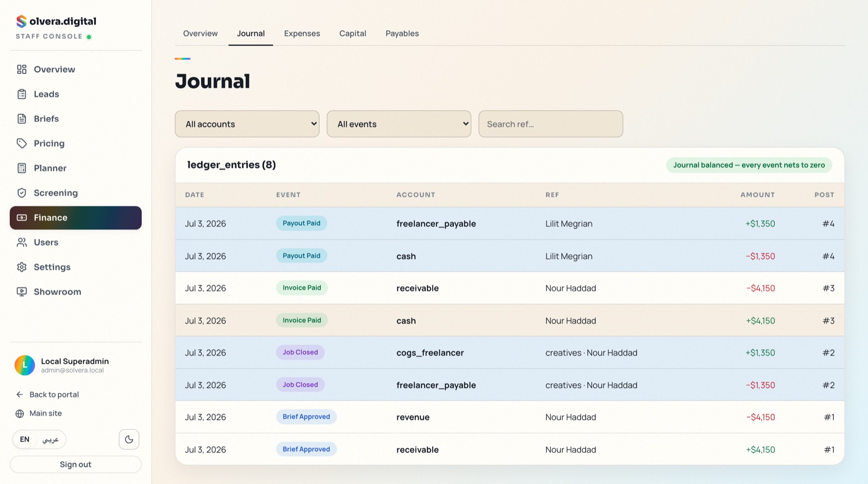Click the Sign out button

pyautogui.click(x=76, y=464)
